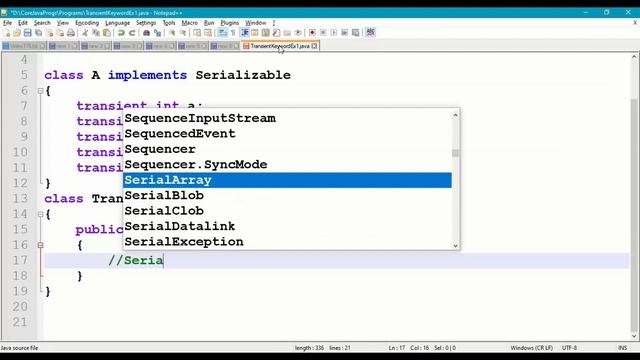Click the Save All toolbar icon

[x=38, y=33]
